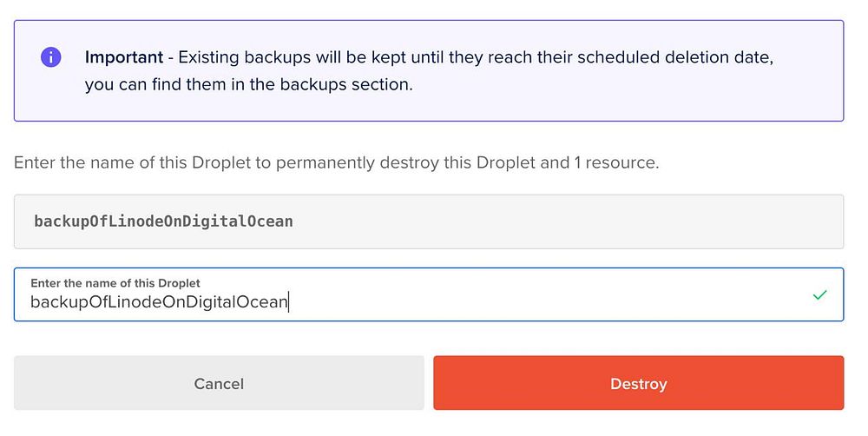Image resolution: width=868 pixels, height=436 pixels.
Task: Cancel the Droplet destruction dialog
Action: tap(219, 383)
